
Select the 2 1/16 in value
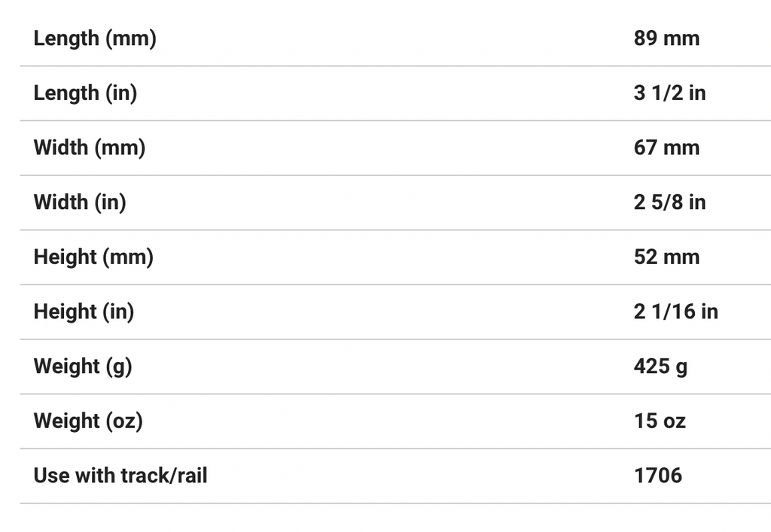coord(675,312)
